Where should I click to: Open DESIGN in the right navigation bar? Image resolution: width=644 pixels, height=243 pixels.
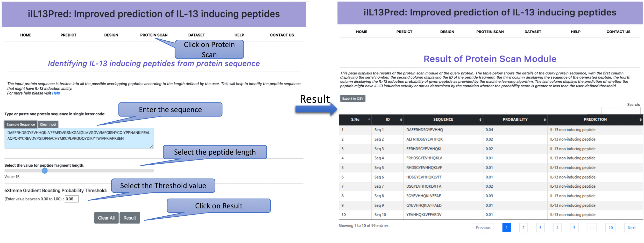(447, 32)
